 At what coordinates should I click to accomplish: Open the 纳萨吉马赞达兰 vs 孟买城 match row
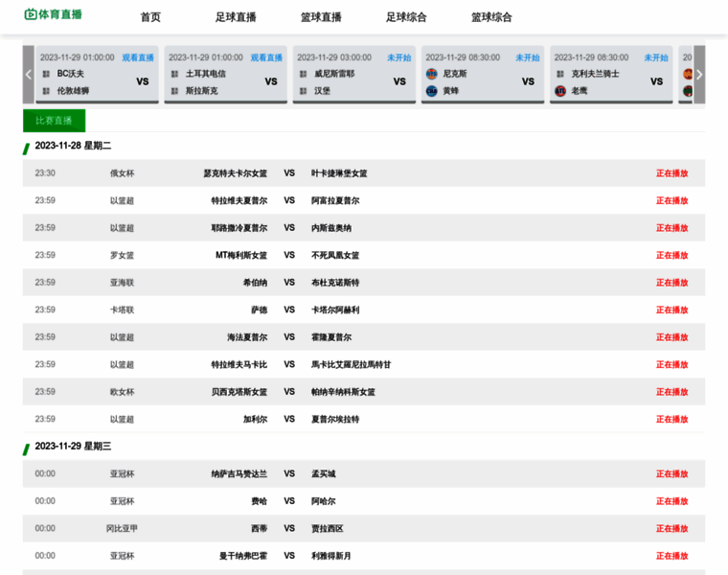[x=362, y=474]
